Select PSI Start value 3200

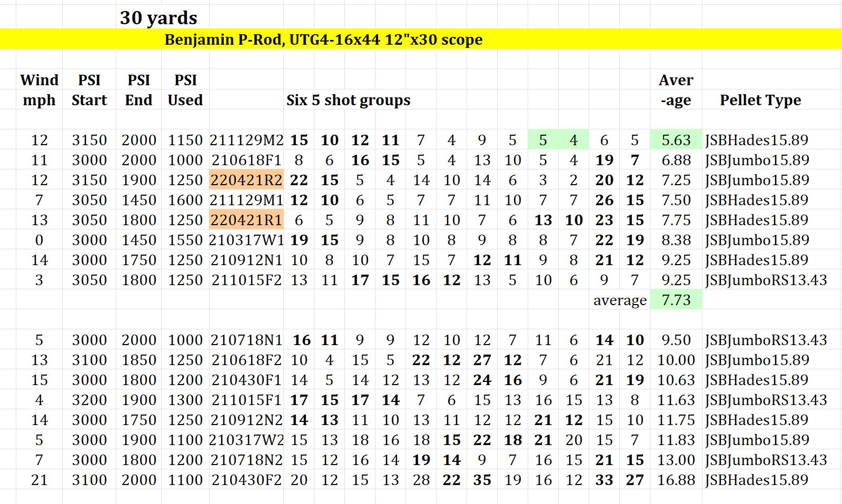point(90,400)
